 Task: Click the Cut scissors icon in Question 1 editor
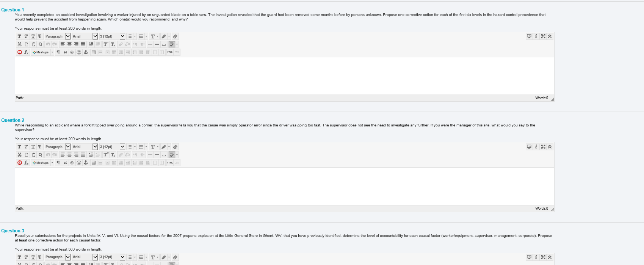(x=19, y=44)
